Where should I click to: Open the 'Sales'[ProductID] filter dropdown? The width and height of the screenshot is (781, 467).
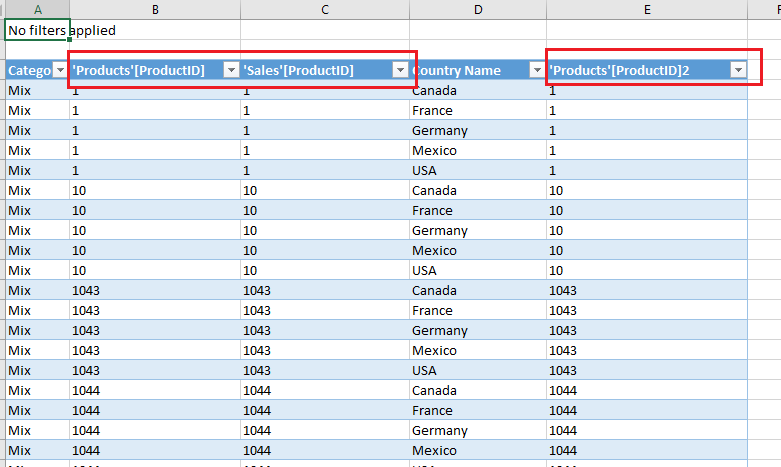(x=400, y=70)
